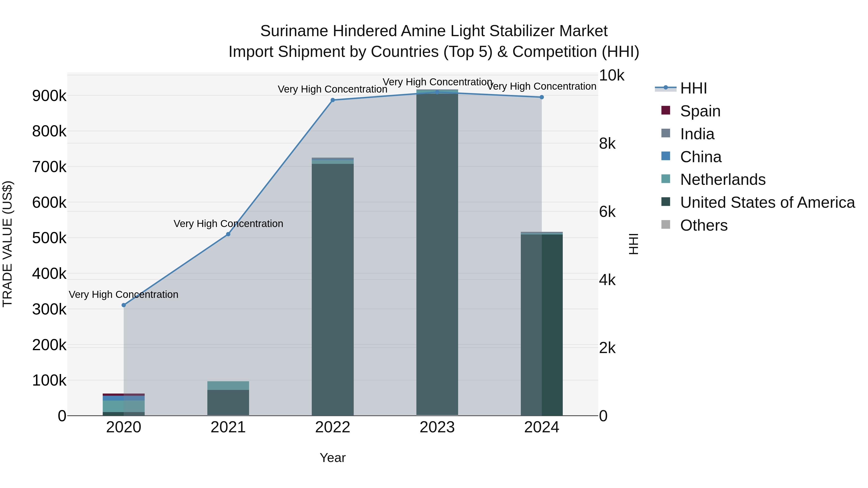Click the 2021 x-axis label
Viewport: 868px width, 488px height.
coord(228,427)
